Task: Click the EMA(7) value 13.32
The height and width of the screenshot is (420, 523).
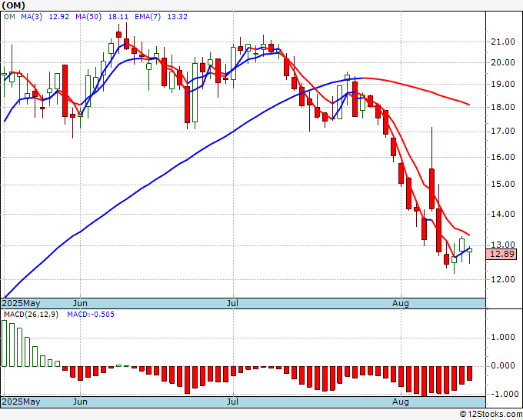Action: coord(178,17)
